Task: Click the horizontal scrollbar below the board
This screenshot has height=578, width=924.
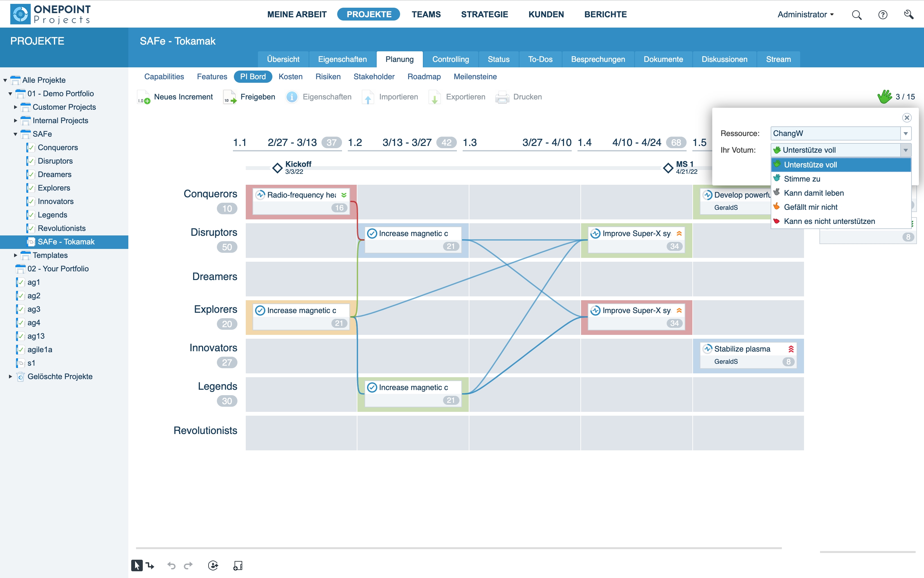Action: click(458, 548)
